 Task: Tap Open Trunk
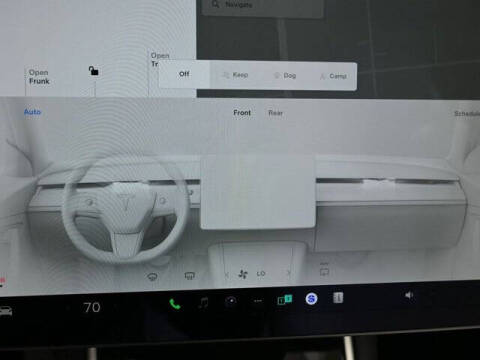tap(159, 59)
